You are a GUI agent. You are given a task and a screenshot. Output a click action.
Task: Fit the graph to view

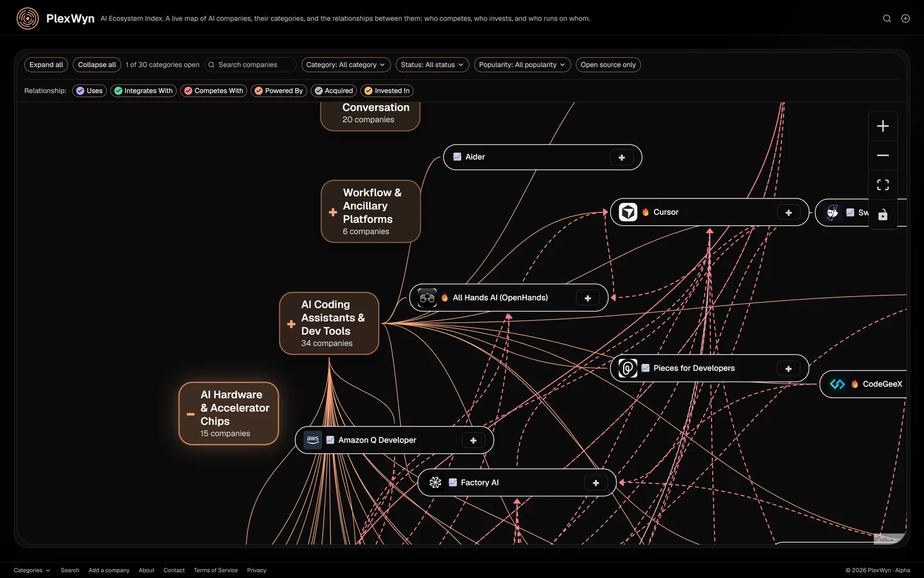(x=883, y=185)
